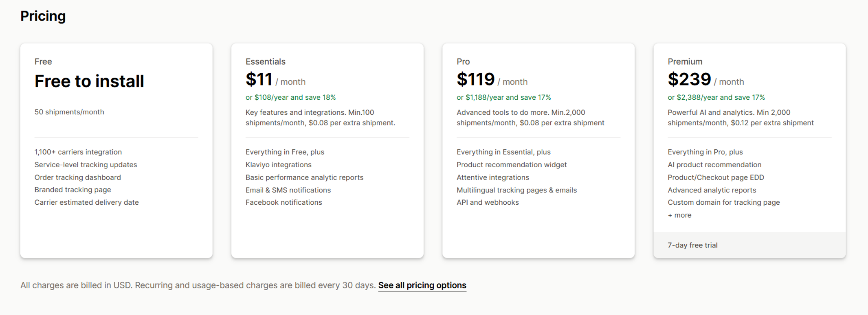The image size is (868, 315).
Task: Click the Essentials plan name
Action: point(265,61)
